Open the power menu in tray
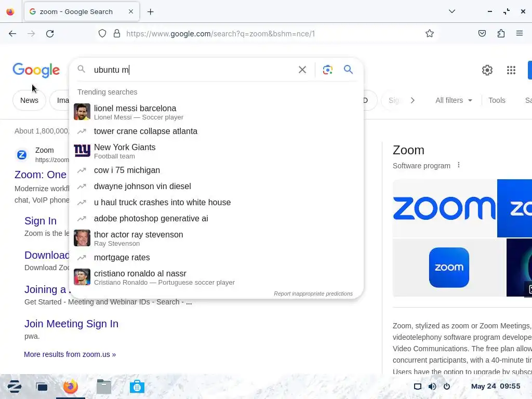 [x=446, y=387]
